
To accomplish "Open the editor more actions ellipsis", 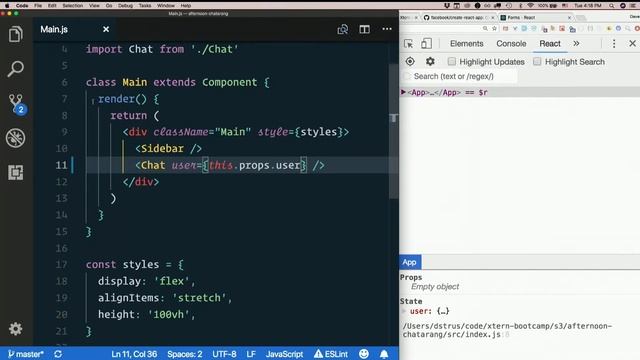I will [387, 29].
